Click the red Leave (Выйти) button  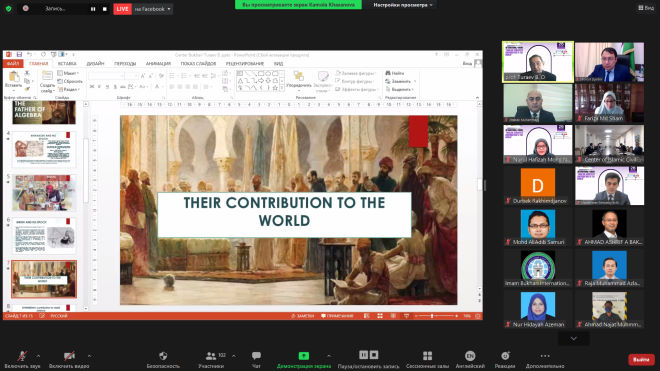(x=641, y=360)
